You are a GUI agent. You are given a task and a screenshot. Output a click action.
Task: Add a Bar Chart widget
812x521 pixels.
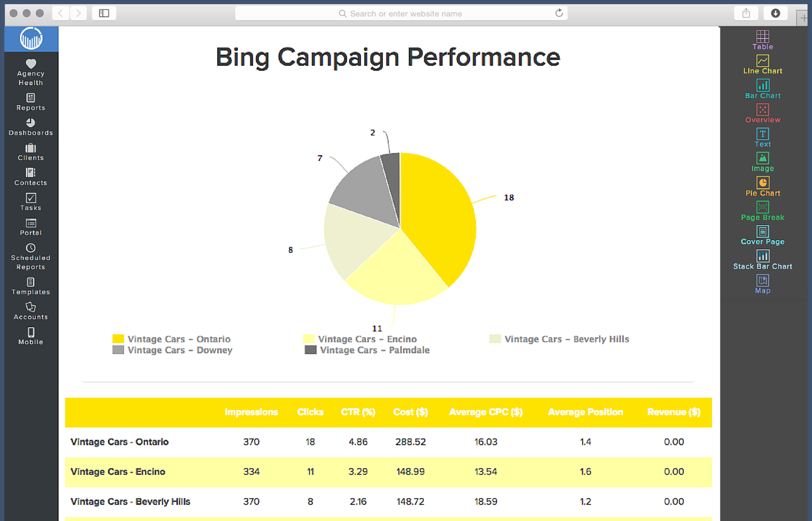(x=763, y=89)
